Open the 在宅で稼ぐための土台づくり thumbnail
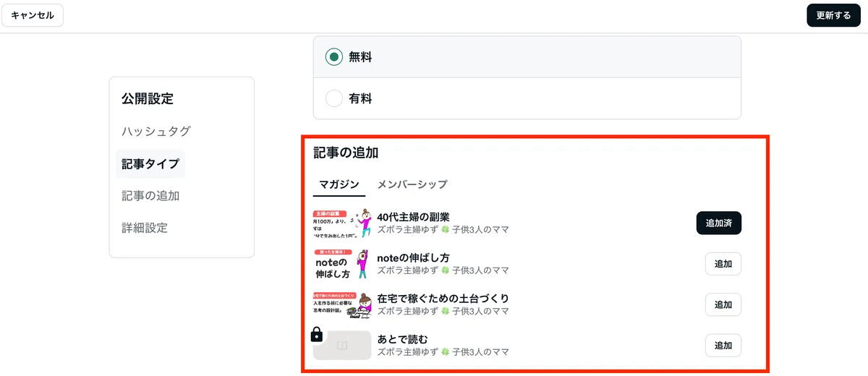This screenshot has height=376, width=868. 342,304
